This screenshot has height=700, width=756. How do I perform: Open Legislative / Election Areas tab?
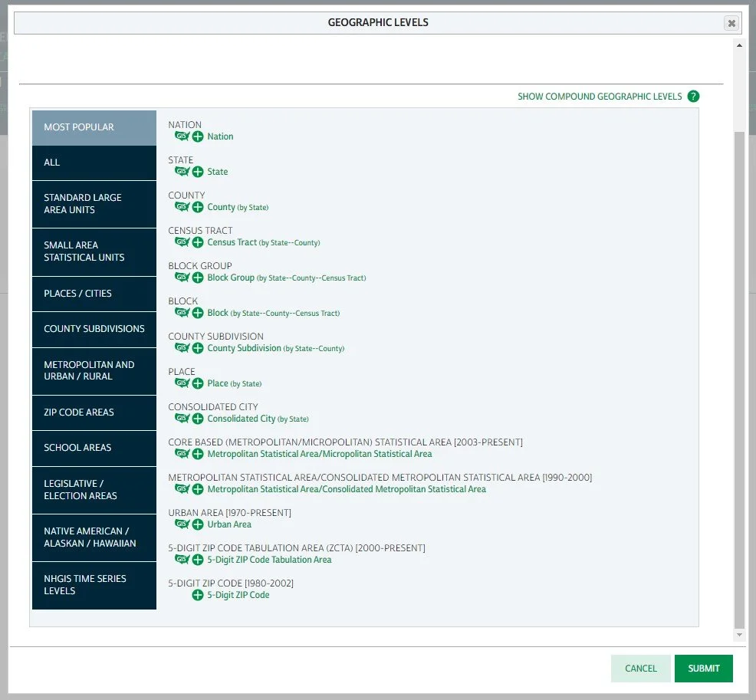pos(94,490)
